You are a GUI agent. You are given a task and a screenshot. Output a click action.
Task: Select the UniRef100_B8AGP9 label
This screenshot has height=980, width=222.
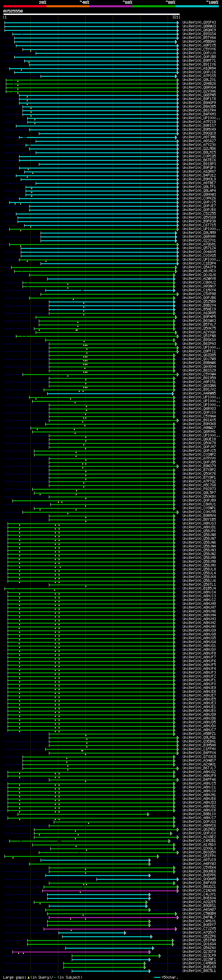click(199, 103)
